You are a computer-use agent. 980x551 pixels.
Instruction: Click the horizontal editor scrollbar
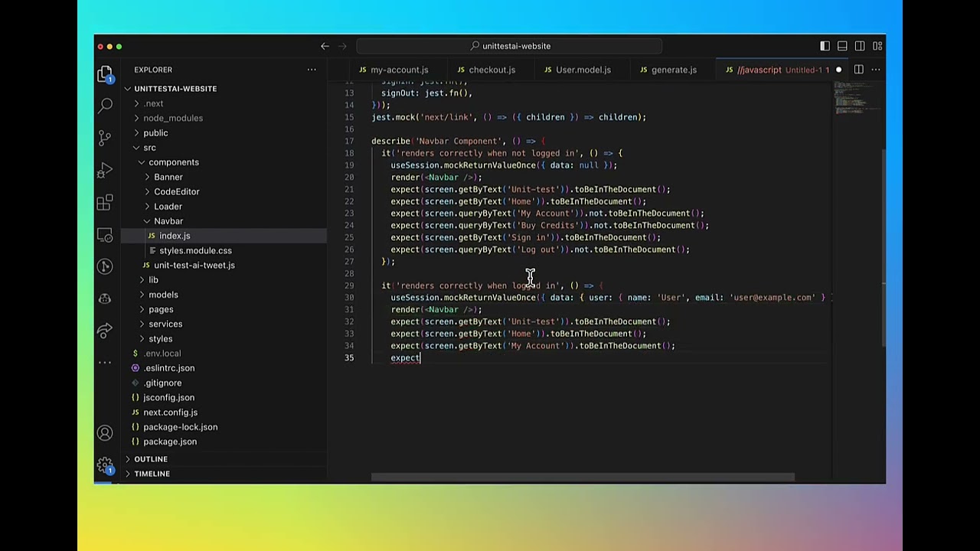point(583,478)
